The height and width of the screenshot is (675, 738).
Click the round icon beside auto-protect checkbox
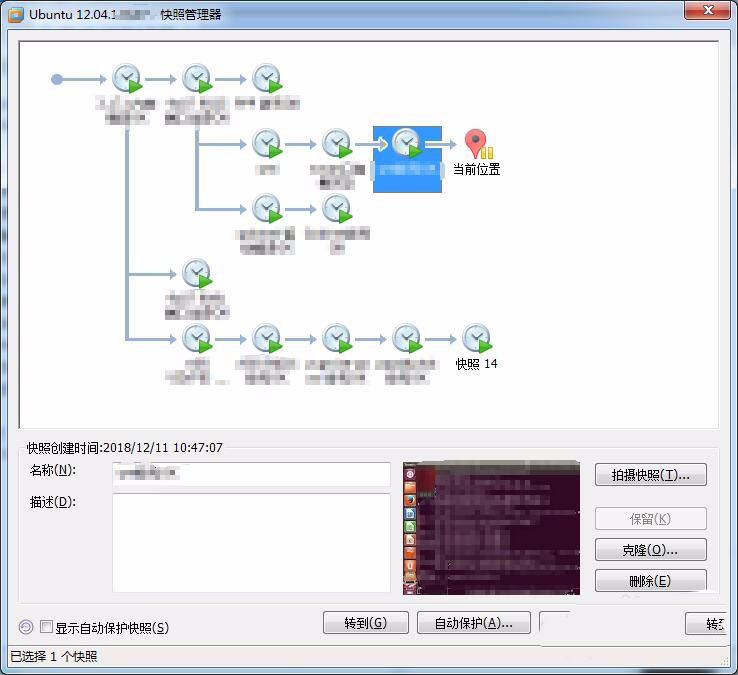click(26, 627)
